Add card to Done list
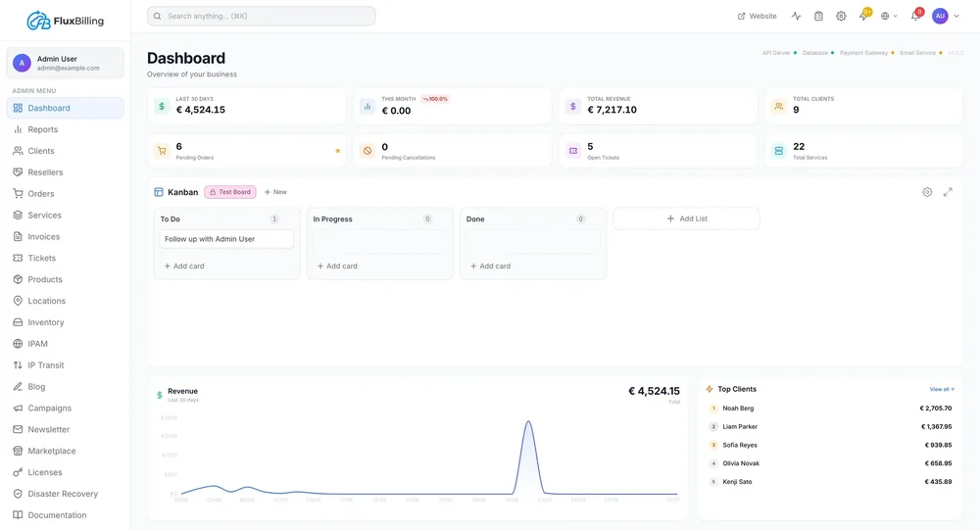 pyautogui.click(x=491, y=266)
